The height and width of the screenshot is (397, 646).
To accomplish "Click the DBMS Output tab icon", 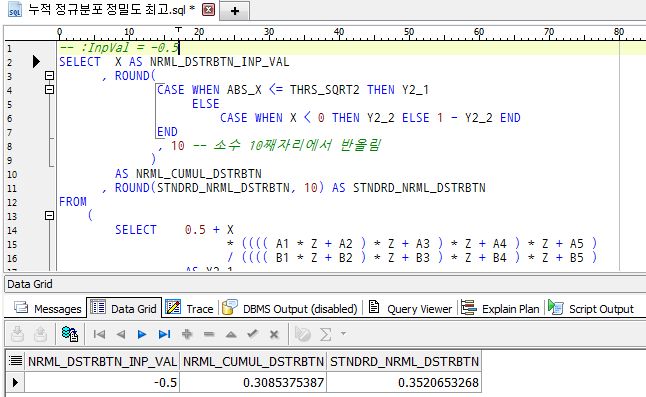I will (x=229, y=307).
